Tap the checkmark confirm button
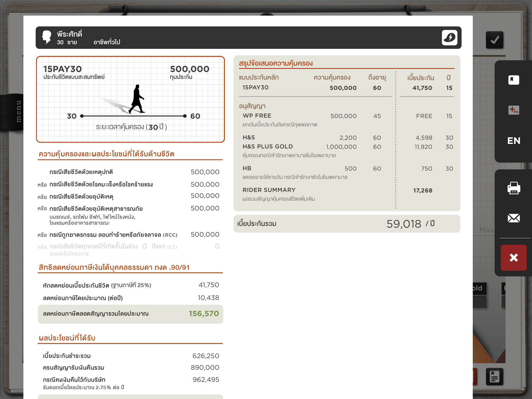 pyautogui.click(x=495, y=40)
